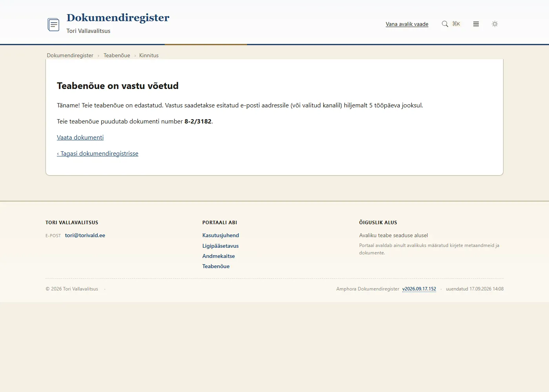The image size is (549, 392).
Task: Open the hamburger menu icon
Action: tap(476, 24)
